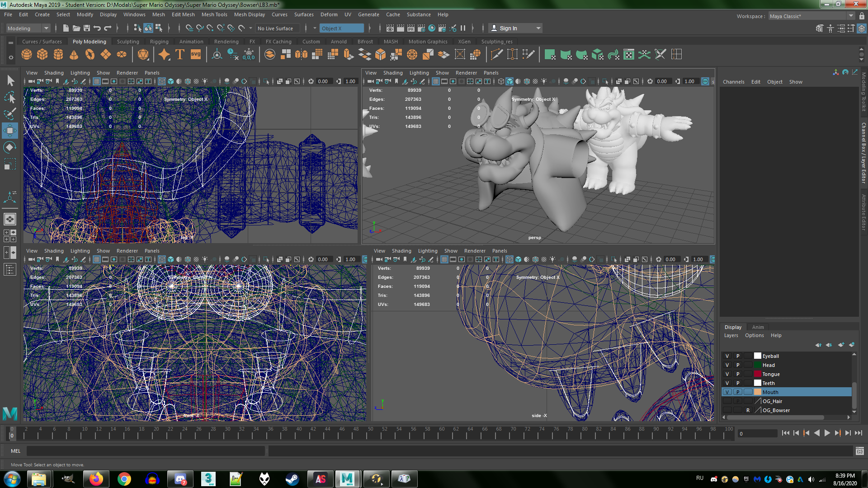Screen dimensions: 868x488
Task: Open the Deform menu
Action: (329, 14)
